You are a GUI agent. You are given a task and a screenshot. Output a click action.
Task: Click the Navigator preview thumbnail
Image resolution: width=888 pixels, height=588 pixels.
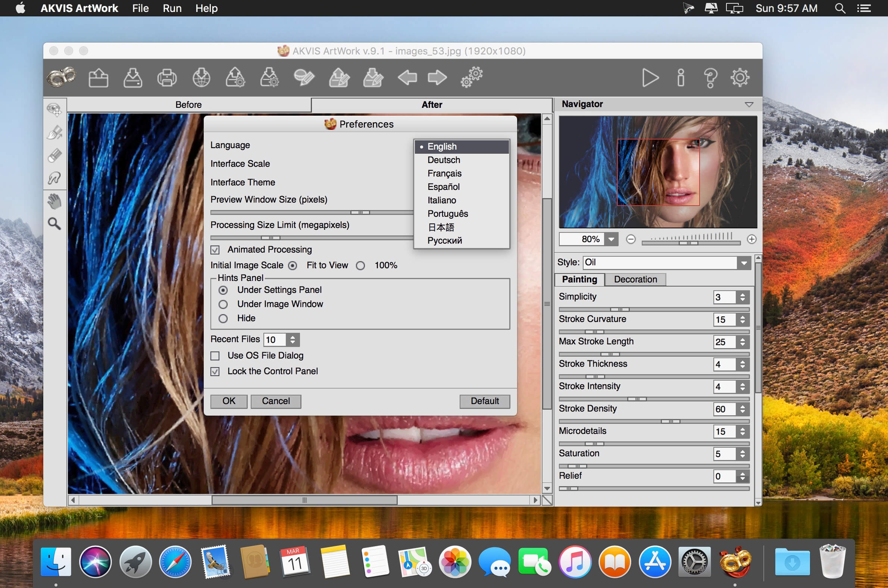(658, 172)
